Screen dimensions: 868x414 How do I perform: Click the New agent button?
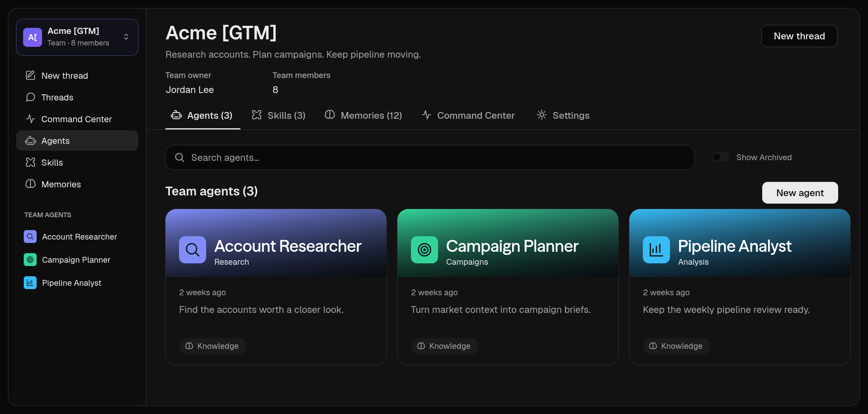pos(800,193)
